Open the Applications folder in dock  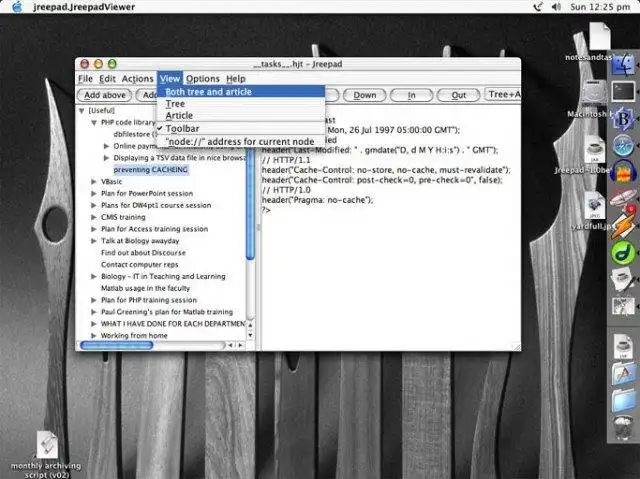623,373
